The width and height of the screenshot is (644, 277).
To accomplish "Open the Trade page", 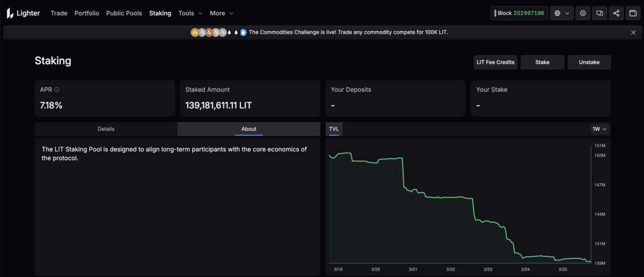I will coord(59,13).
